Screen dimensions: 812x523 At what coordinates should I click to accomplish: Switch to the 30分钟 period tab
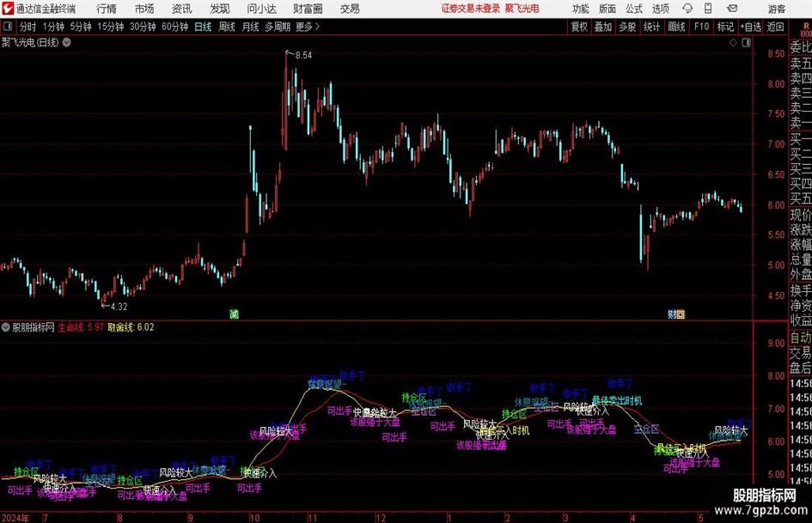point(143,27)
